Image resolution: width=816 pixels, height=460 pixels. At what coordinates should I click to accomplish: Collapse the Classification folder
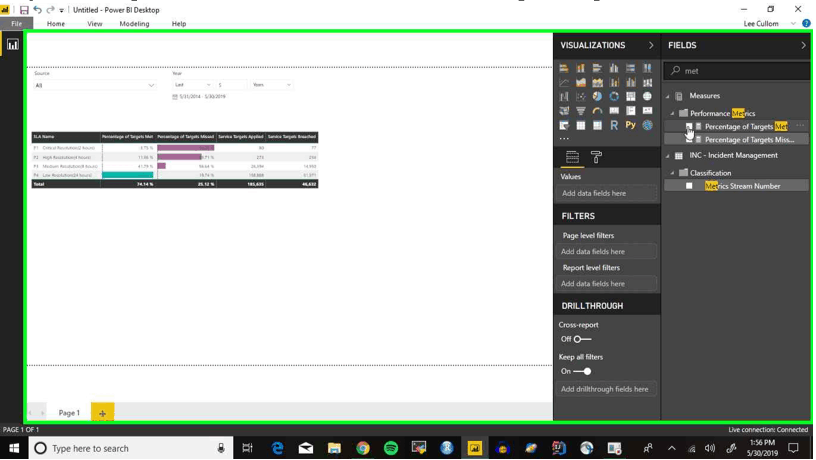(x=672, y=173)
